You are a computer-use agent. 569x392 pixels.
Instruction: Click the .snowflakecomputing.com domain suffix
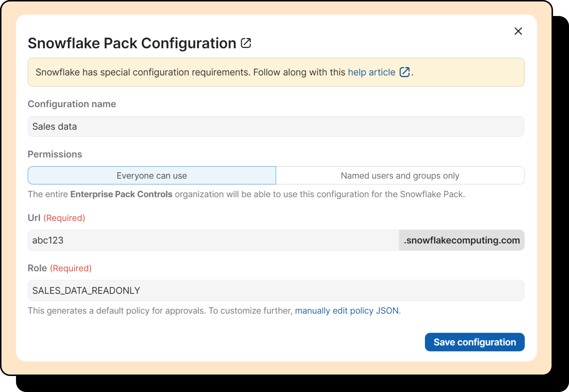point(462,240)
